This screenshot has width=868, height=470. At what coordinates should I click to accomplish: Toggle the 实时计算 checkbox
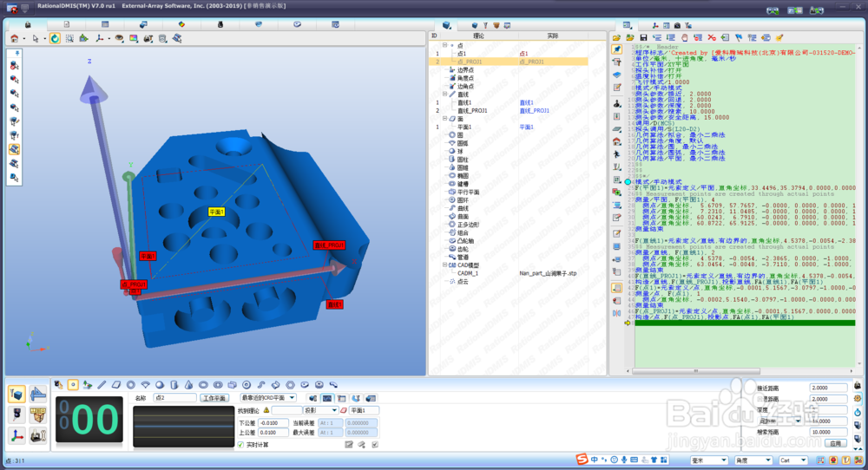coord(240,445)
